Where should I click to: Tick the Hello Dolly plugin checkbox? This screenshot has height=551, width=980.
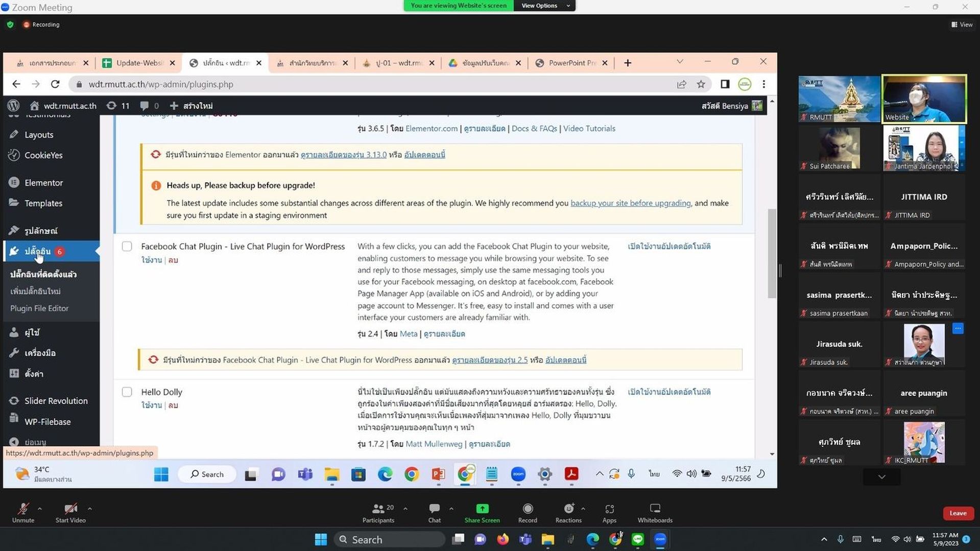[127, 392]
